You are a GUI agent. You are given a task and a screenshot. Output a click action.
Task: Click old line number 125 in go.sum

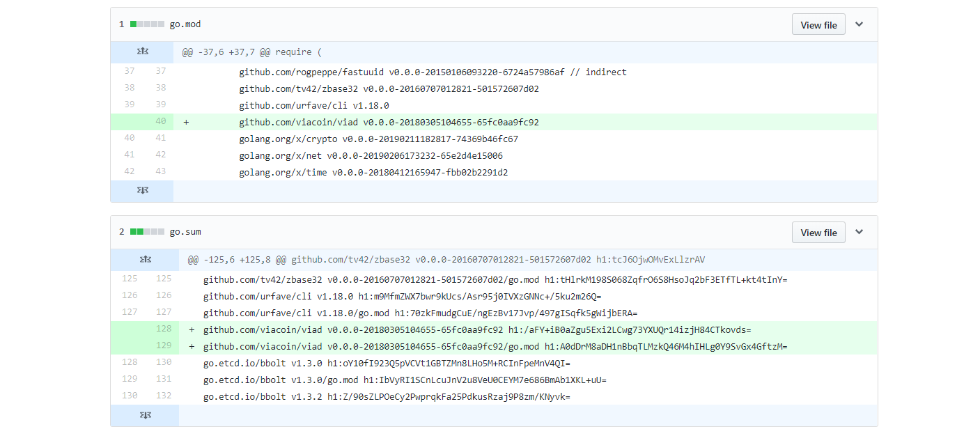tap(130, 278)
